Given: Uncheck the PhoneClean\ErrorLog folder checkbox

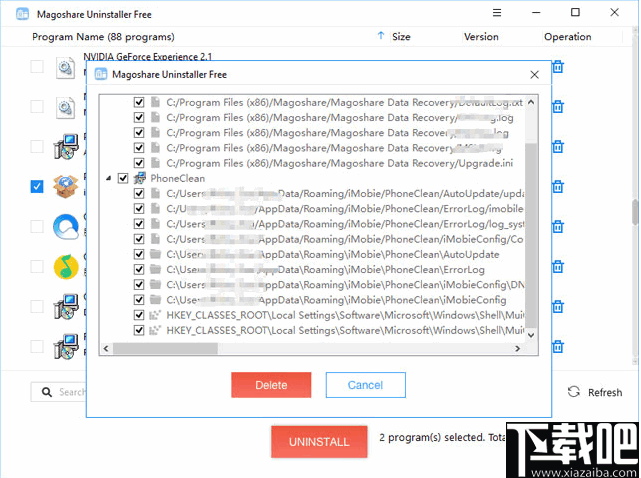Looking at the screenshot, I should pyautogui.click(x=139, y=269).
